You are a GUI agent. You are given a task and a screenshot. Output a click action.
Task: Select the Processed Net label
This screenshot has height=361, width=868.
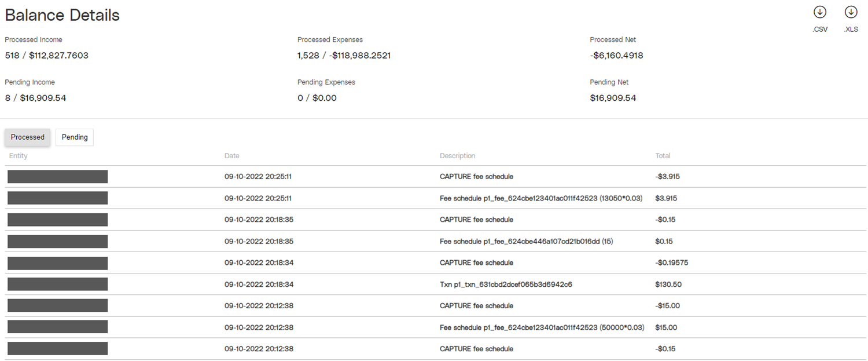[x=613, y=40]
